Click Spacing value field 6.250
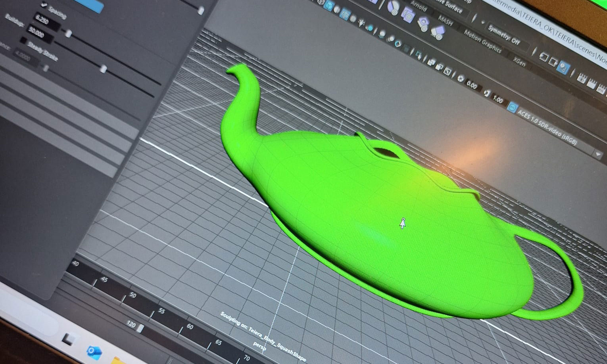The image size is (607, 364). click(47, 22)
